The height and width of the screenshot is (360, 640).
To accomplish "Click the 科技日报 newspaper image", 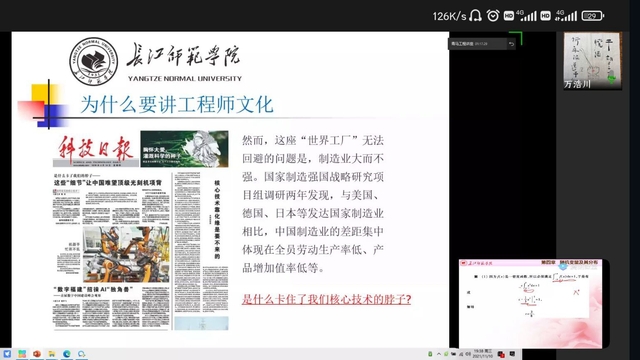I will pyautogui.click(x=141, y=230).
